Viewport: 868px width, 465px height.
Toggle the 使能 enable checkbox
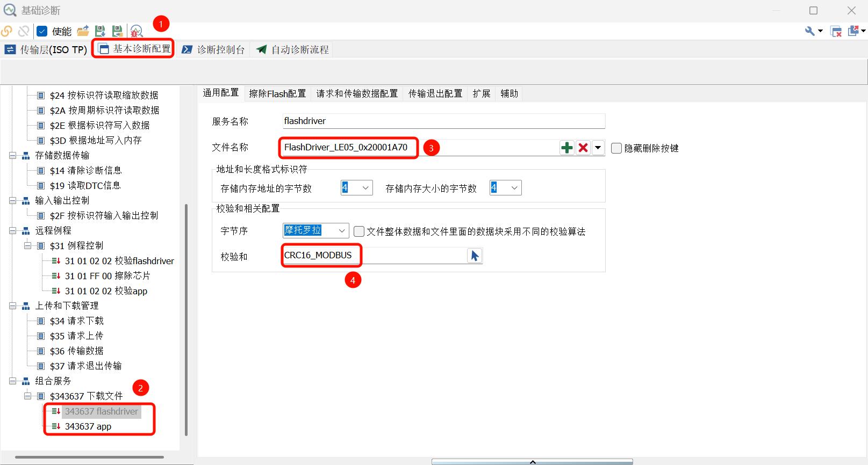pos(42,31)
